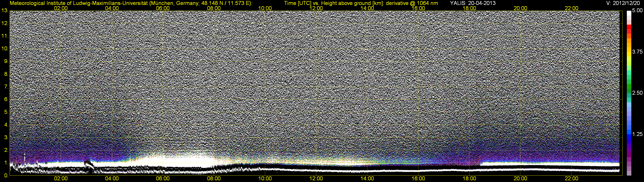
Task: Click the 5 km height axis label
Action: (x=6, y=112)
